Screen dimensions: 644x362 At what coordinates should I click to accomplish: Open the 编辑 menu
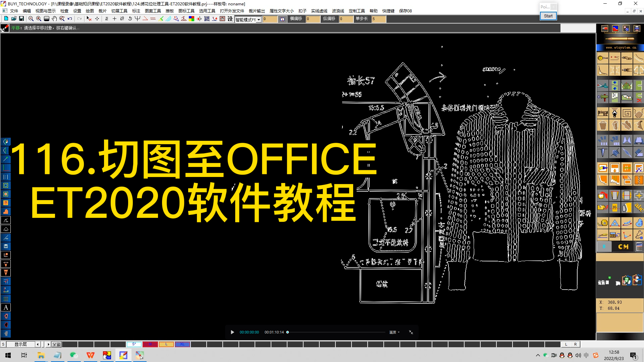(x=27, y=11)
